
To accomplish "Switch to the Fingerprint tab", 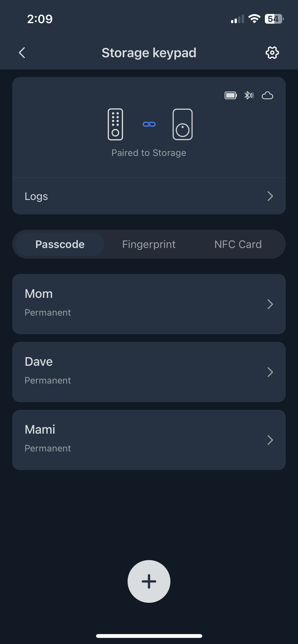I will tap(149, 244).
